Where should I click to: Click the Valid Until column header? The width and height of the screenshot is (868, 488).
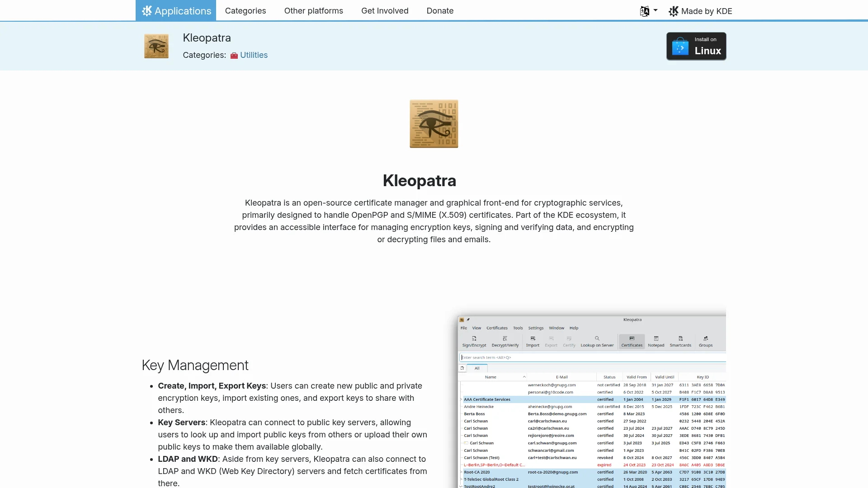click(x=665, y=377)
